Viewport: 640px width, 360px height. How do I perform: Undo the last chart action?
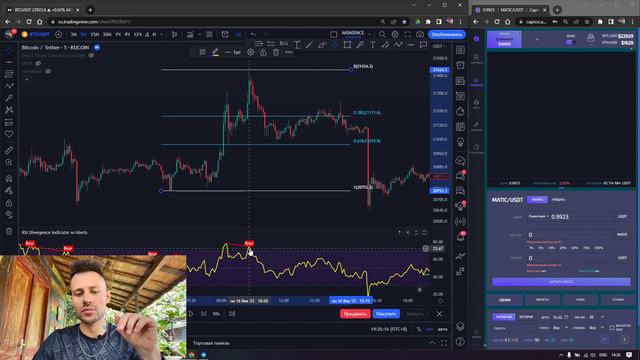[253, 35]
